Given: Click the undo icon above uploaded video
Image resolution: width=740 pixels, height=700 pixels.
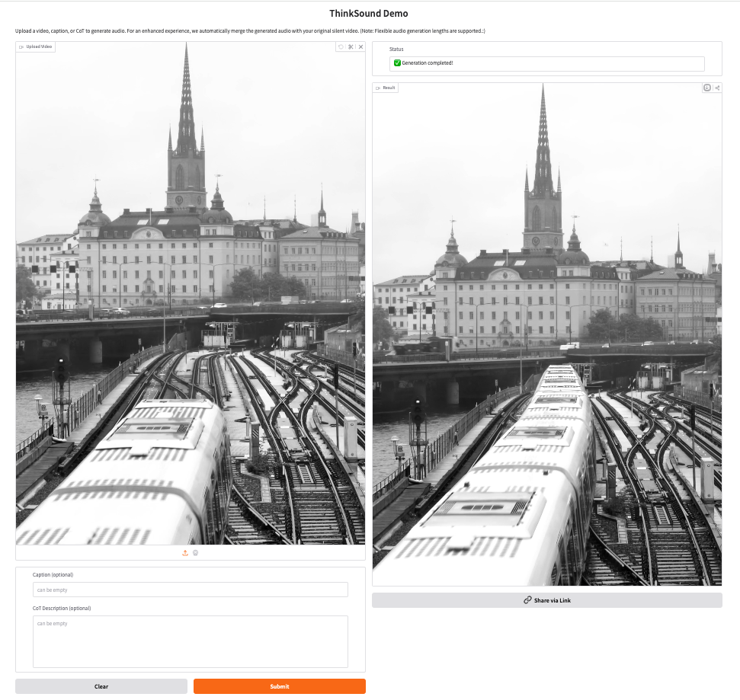Looking at the screenshot, I should point(341,47).
